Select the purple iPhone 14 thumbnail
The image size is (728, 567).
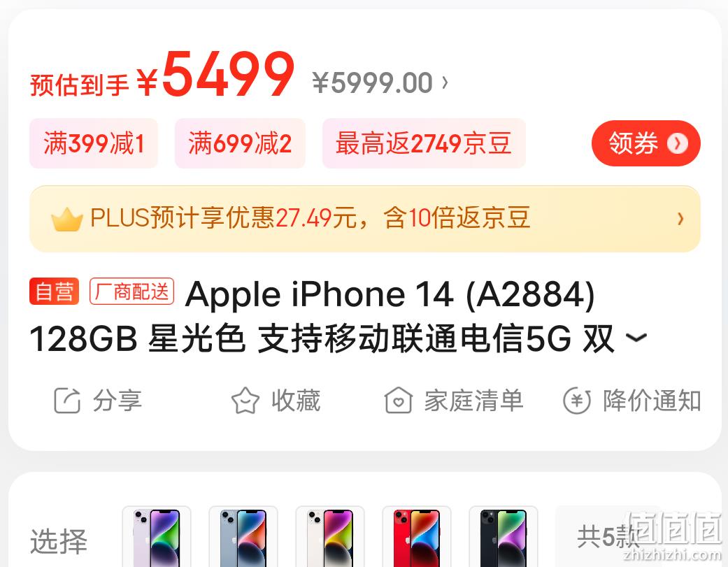pos(157,537)
